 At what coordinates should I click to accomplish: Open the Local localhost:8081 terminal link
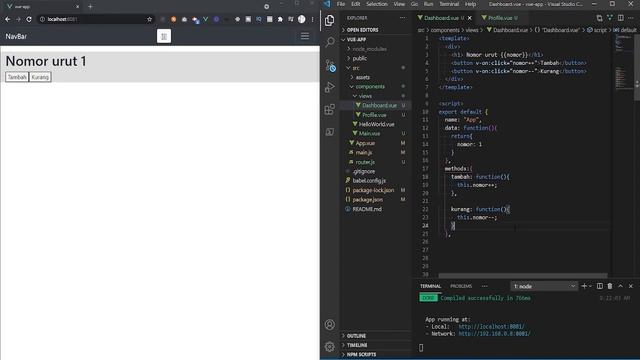pos(491,327)
